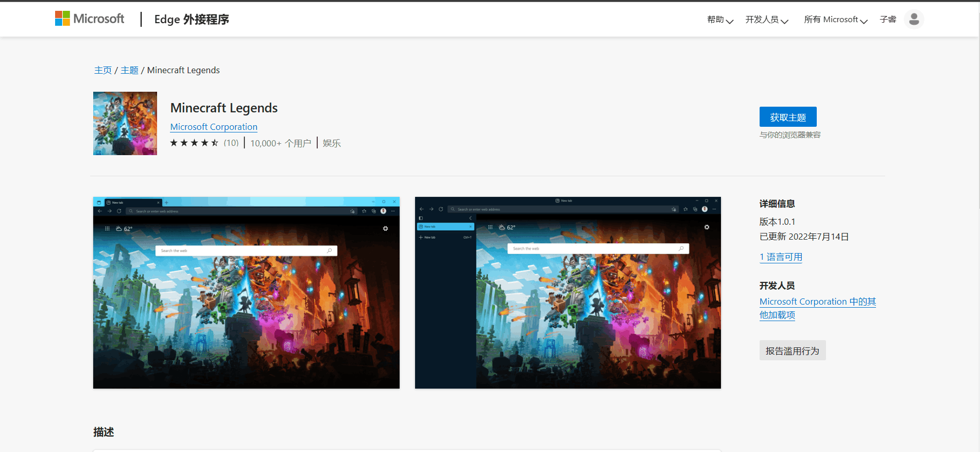980x452 pixels.
Task: Click the 已更新 2022年7月14日 text
Action: 804,237
